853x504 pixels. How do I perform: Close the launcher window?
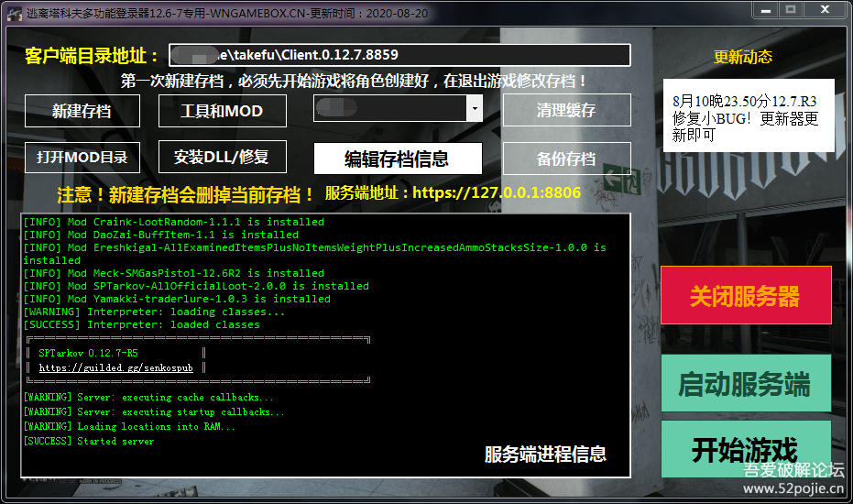(824, 9)
